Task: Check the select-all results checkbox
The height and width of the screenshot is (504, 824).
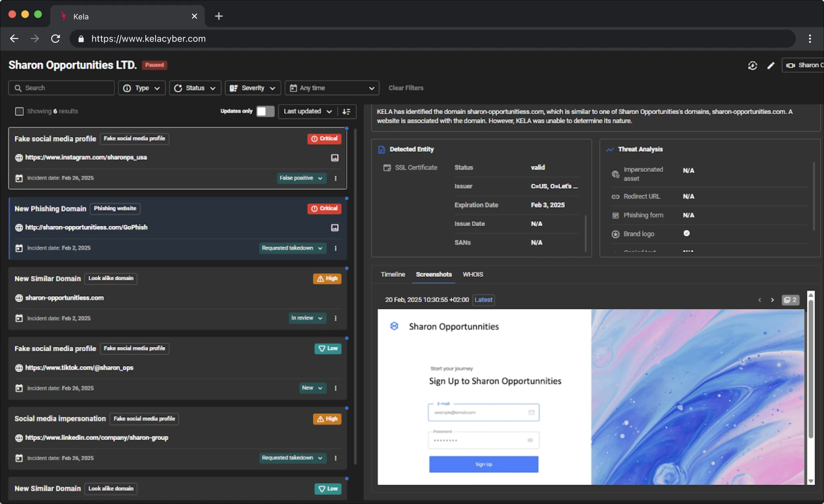Action: 19,111
